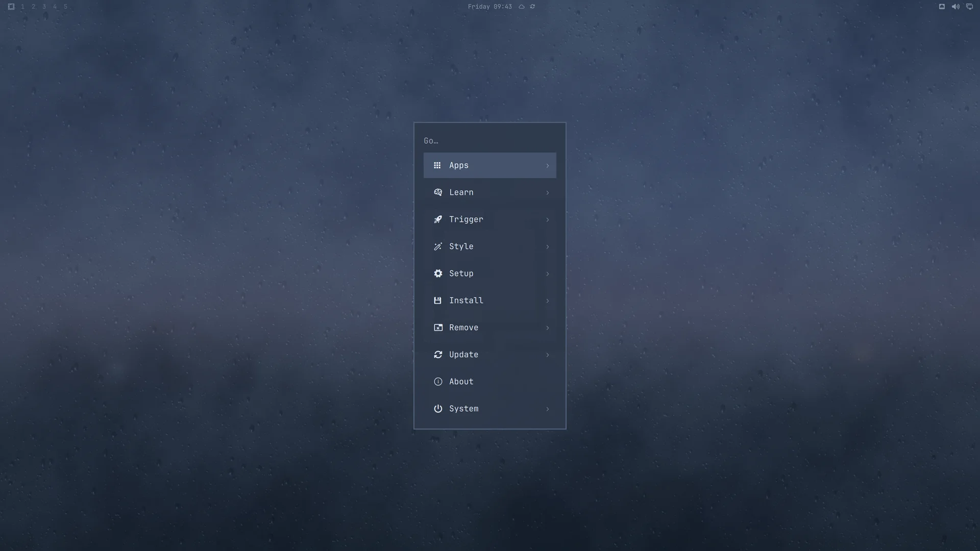Expand the System submenu chevron
This screenshot has width=980, height=551.
(547, 409)
